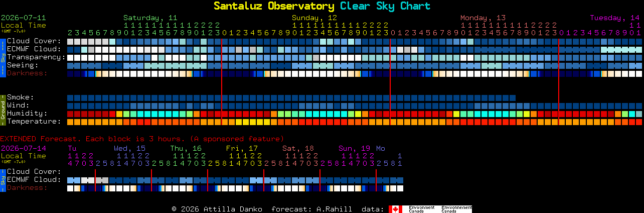Viewport: 644px width, 213px height.
Task: Click the 'Temperature:' row label
Action: coord(34,122)
